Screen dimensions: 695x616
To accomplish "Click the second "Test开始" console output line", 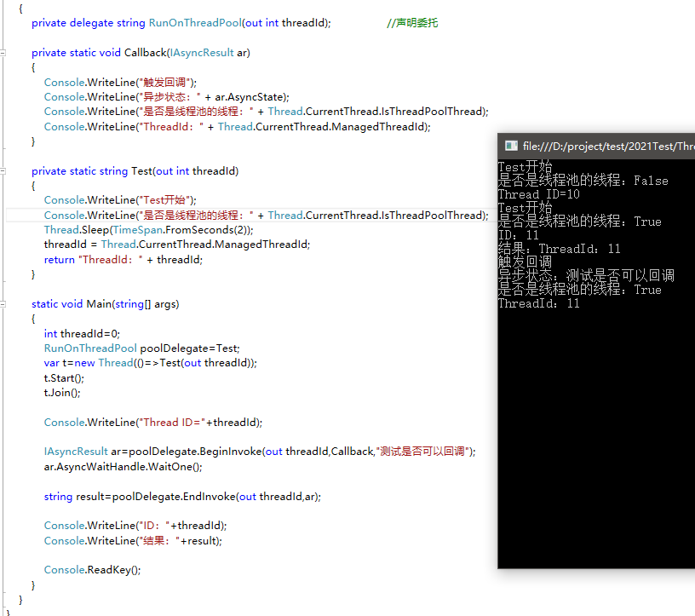I will tap(525, 208).
